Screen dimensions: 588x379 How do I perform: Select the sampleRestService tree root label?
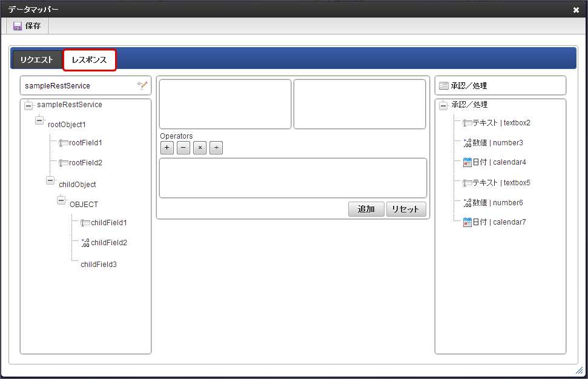pyautogui.click(x=70, y=105)
